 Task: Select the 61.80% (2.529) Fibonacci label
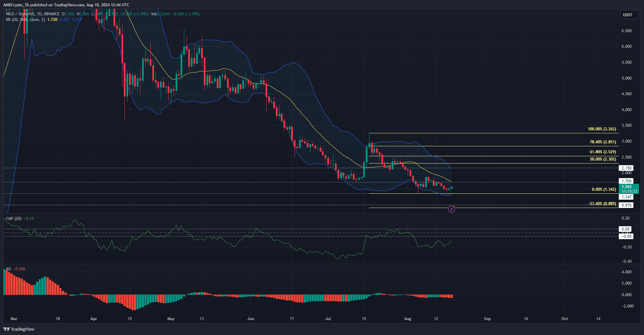603,152
